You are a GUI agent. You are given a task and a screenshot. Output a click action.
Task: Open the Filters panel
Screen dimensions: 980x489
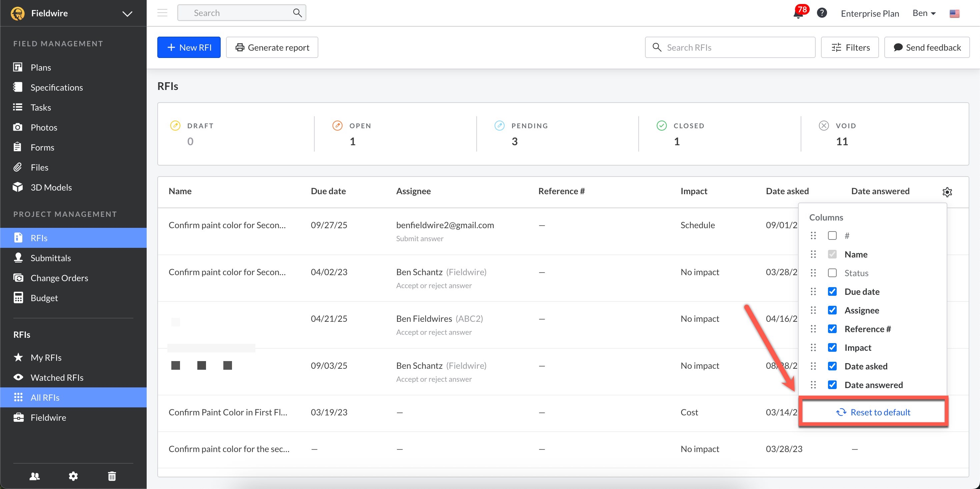click(850, 48)
